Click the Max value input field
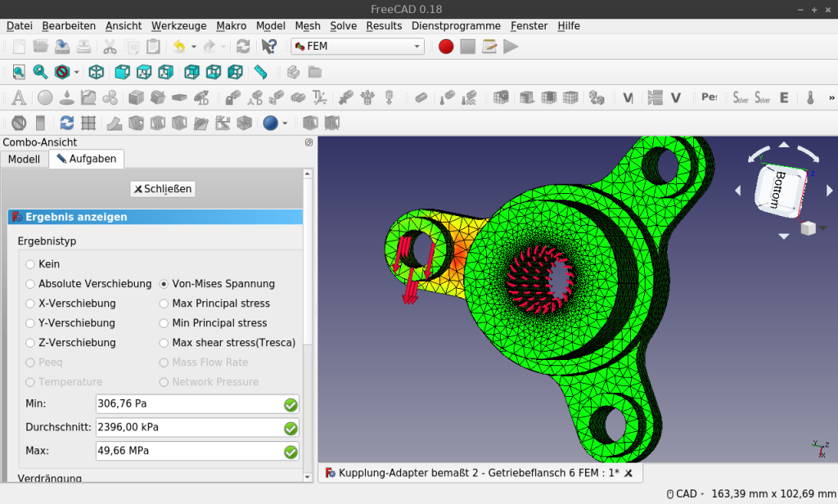This screenshot has height=504, width=838. pos(188,451)
